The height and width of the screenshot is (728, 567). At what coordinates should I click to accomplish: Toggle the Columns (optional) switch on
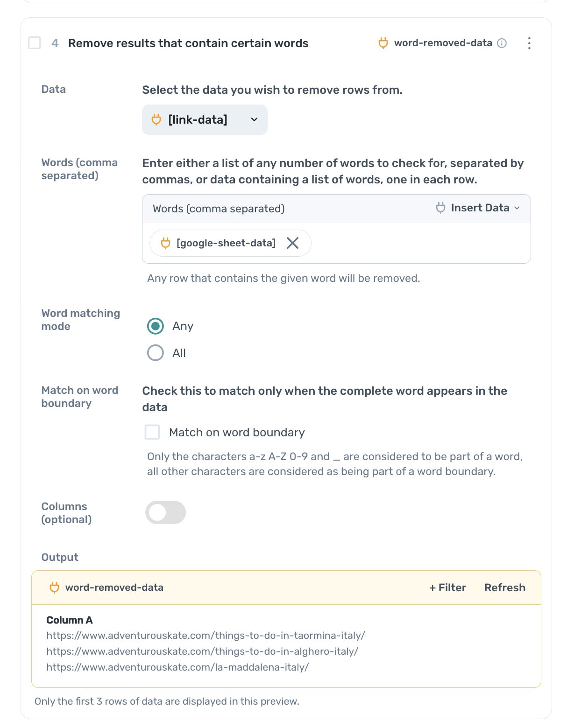pyautogui.click(x=165, y=512)
